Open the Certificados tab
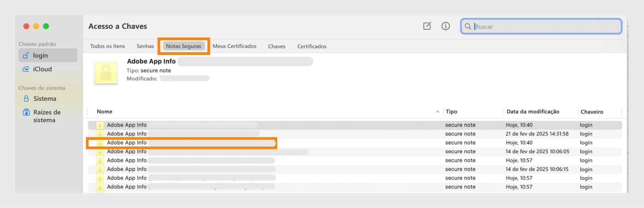 point(312,46)
